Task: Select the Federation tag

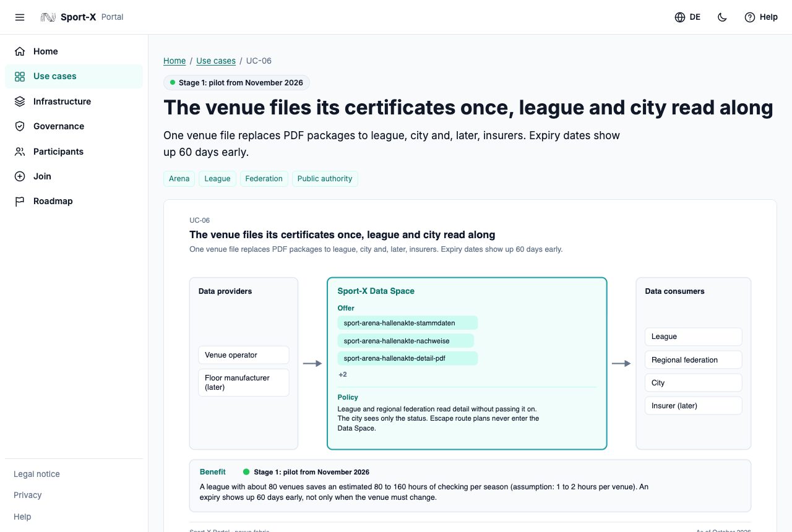Action: pyautogui.click(x=264, y=179)
